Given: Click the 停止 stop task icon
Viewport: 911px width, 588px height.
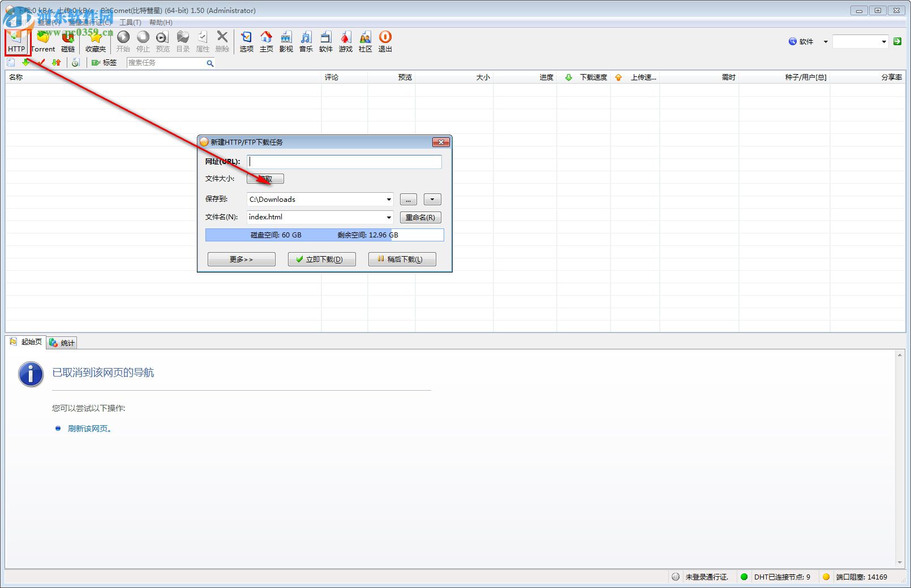Looking at the screenshot, I should [143, 41].
